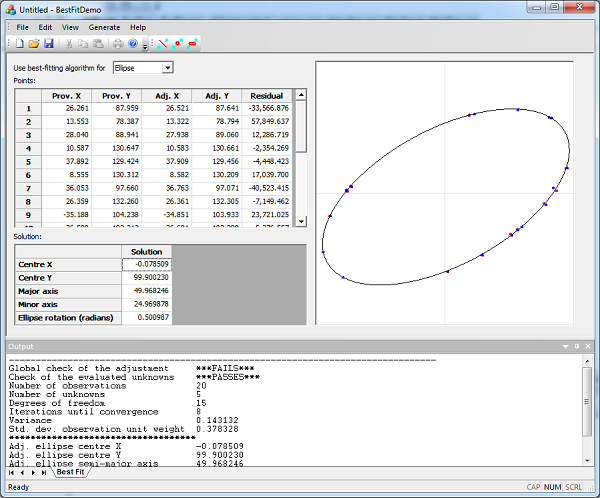Click Prov. X cell 26.261

pos(67,108)
